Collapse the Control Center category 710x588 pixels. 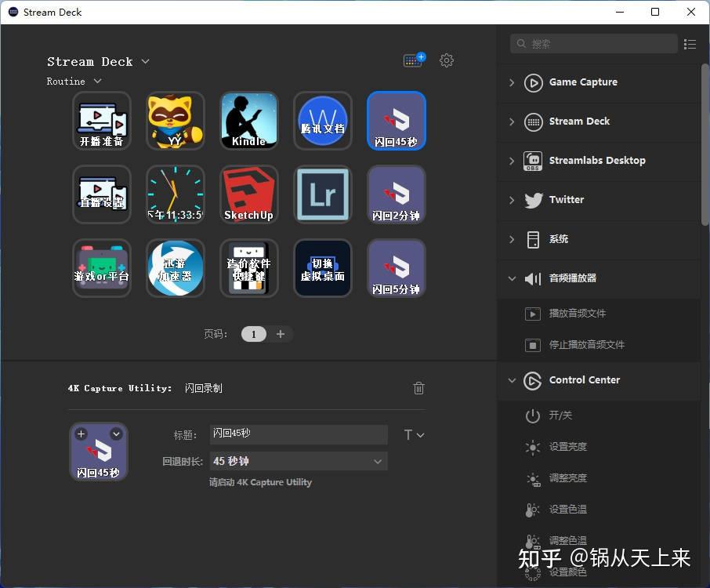point(512,380)
